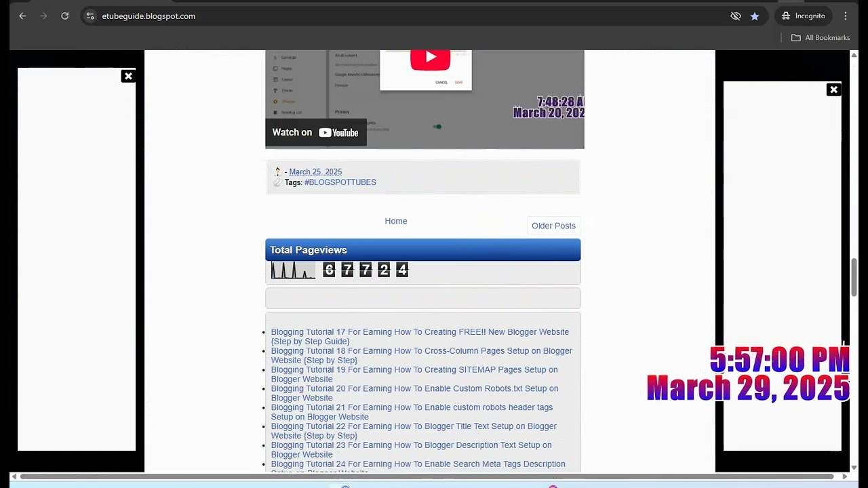The height and width of the screenshot is (488, 868).
Task: Click the etubeguide.blogspot.com address bar
Action: pos(407,16)
